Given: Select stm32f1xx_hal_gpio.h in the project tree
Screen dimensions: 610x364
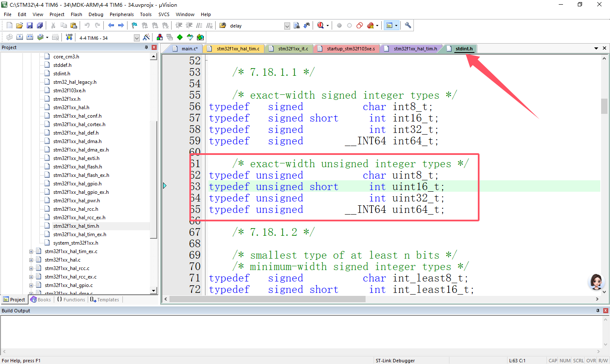Looking at the screenshot, I should (77, 184).
